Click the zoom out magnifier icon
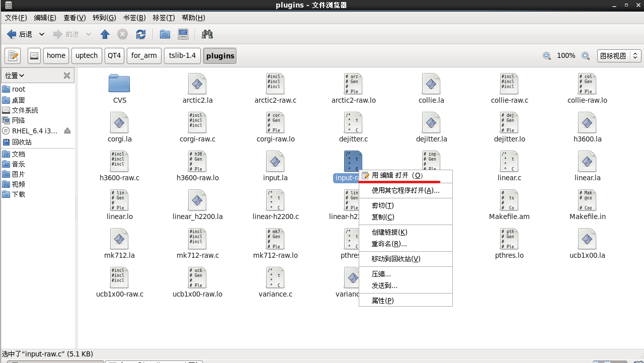This screenshot has width=644, height=363. tap(547, 56)
